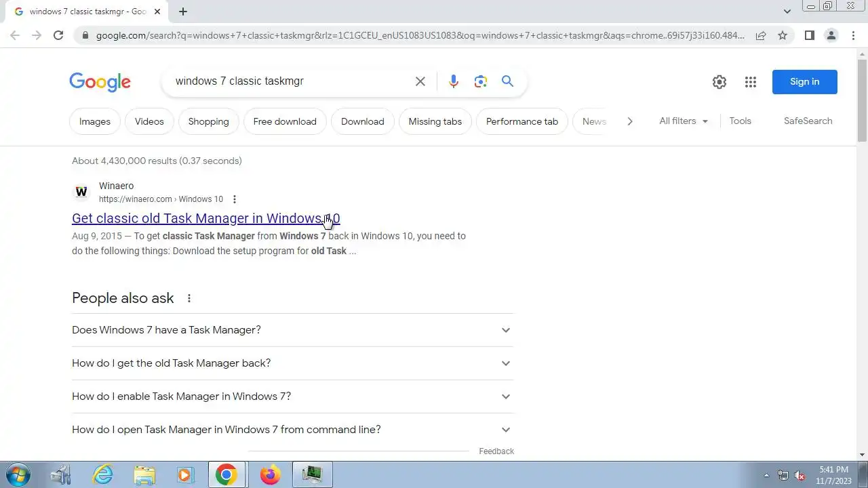Open the All filters dropdown
Image resolution: width=868 pixels, height=488 pixels.
684,121
